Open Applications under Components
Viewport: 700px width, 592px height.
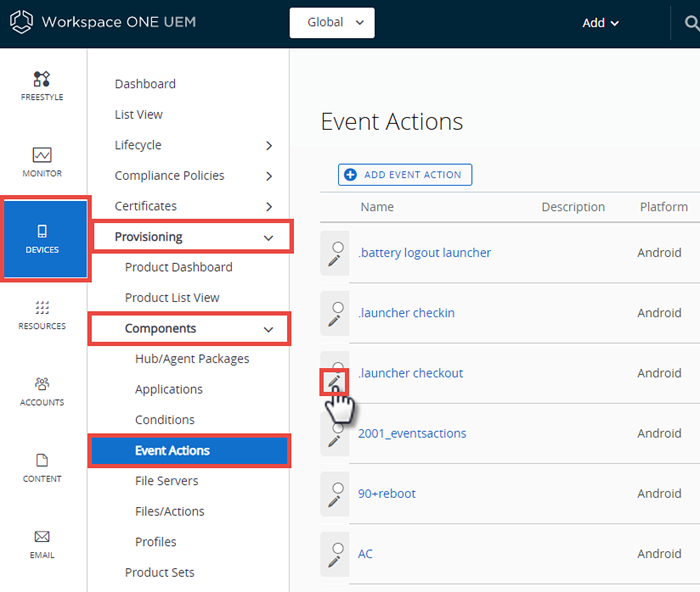click(169, 389)
